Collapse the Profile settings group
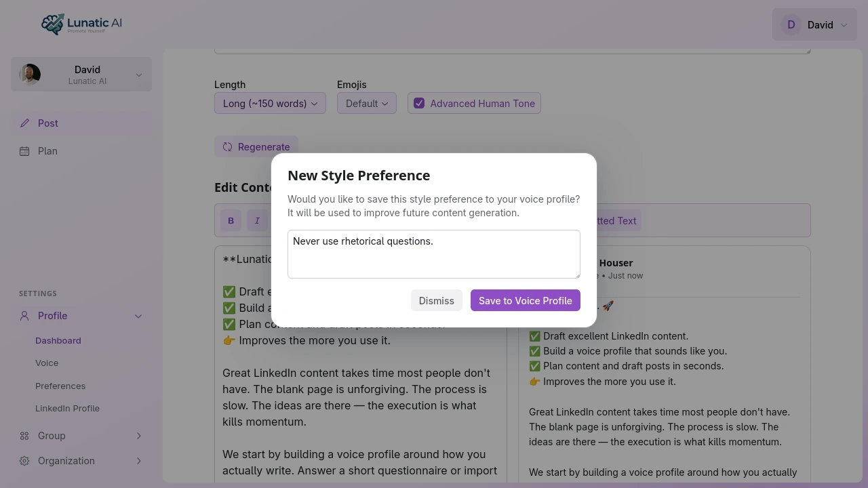Viewport: 868px width, 488px height. (81, 316)
